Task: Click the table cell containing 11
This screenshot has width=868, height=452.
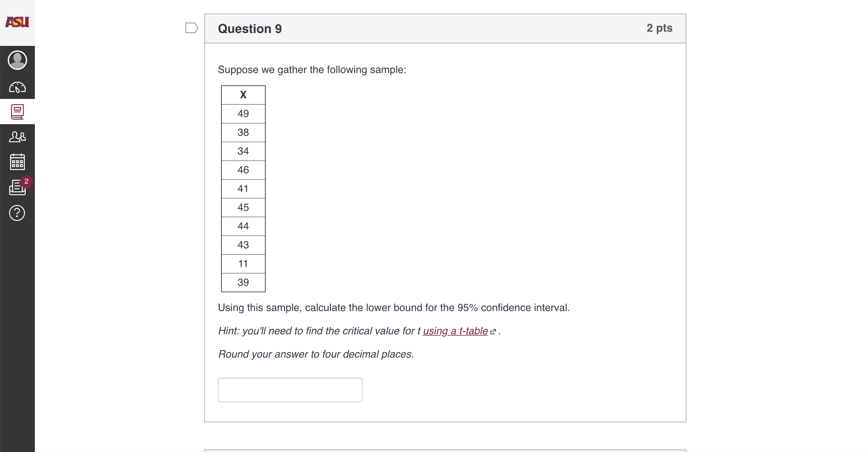Action: [243, 264]
